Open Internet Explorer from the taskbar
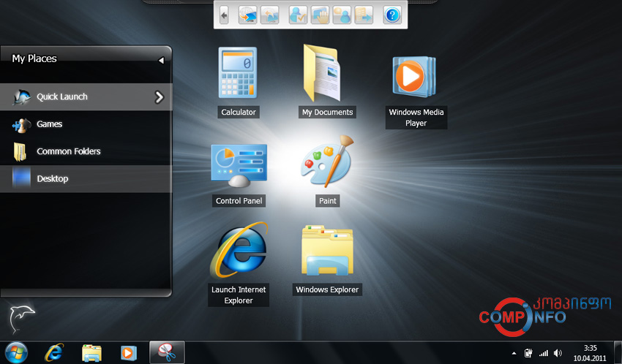This screenshot has height=364, width=622. (54, 352)
